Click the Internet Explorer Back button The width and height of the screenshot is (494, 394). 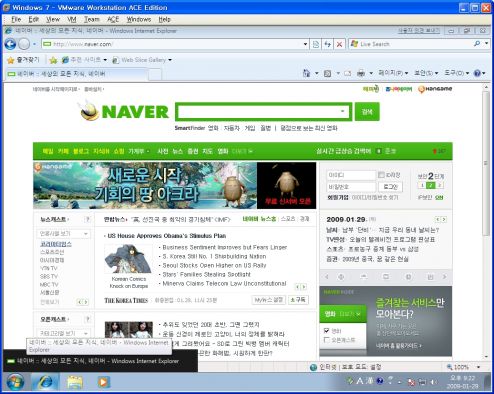(10, 44)
